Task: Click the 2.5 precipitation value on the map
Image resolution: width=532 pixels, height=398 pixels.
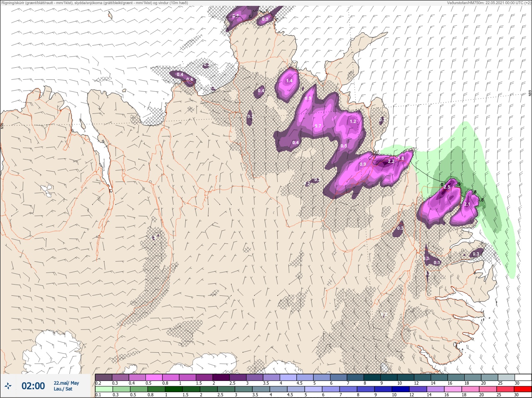Action: click(x=447, y=187)
